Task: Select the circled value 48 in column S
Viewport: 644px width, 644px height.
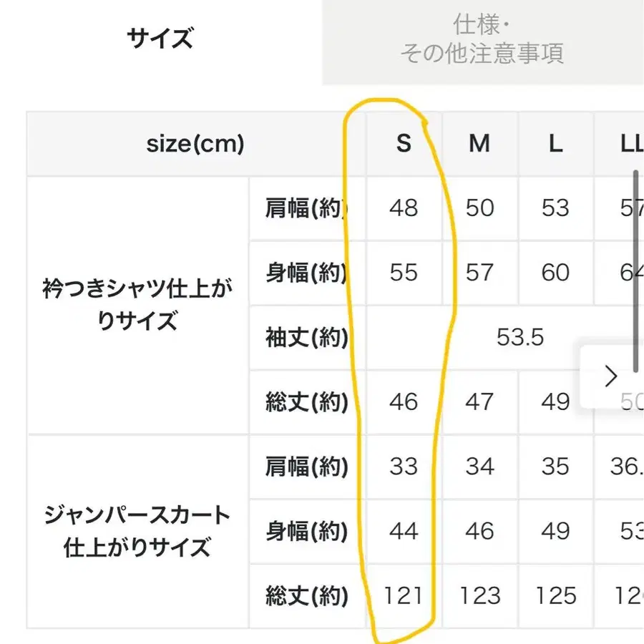Action: pos(404,208)
